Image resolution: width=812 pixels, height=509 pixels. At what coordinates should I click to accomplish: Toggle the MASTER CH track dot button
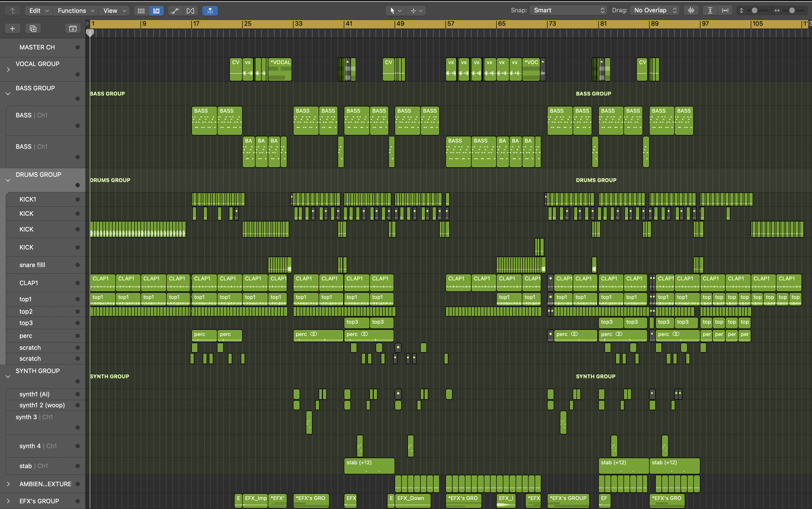coord(78,48)
